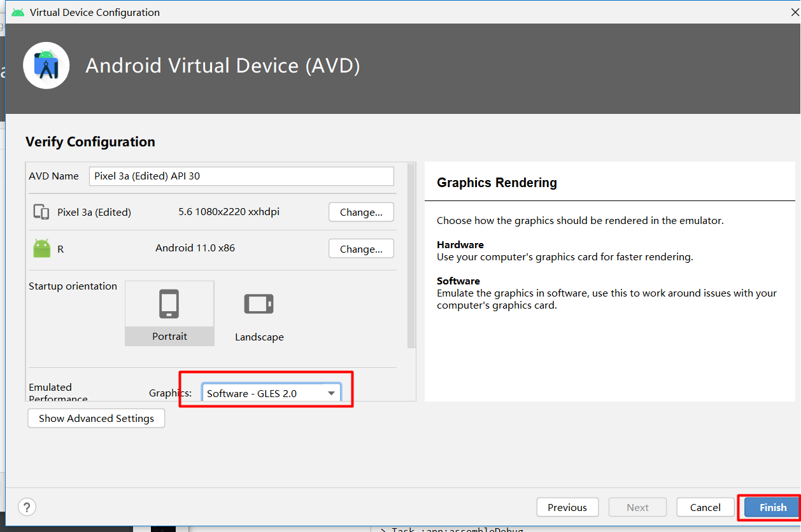Click the Finish button
The height and width of the screenshot is (532, 801).
773,507
